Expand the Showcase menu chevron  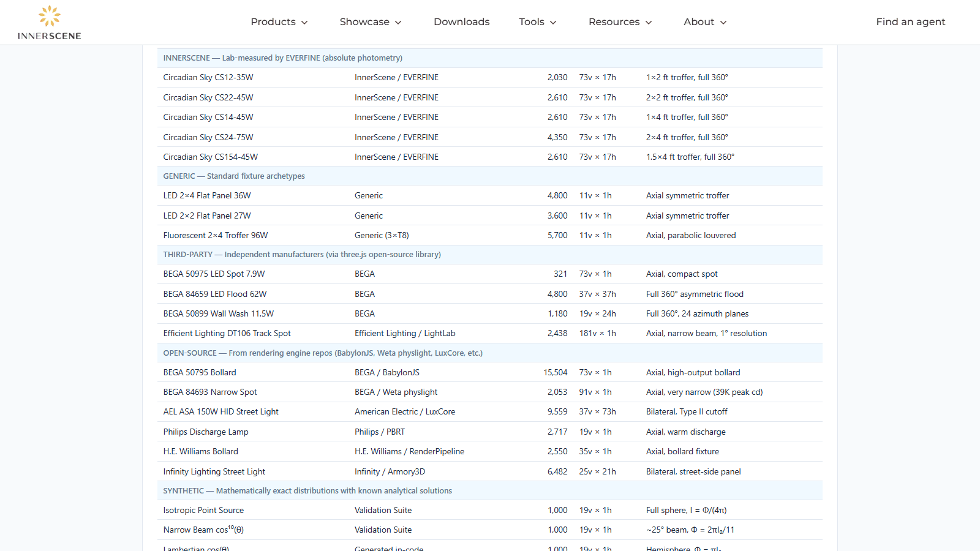coord(398,23)
